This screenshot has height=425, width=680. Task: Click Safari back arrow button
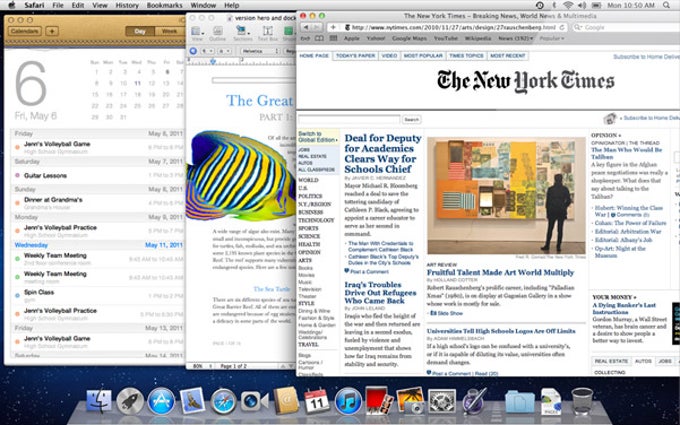click(x=306, y=27)
